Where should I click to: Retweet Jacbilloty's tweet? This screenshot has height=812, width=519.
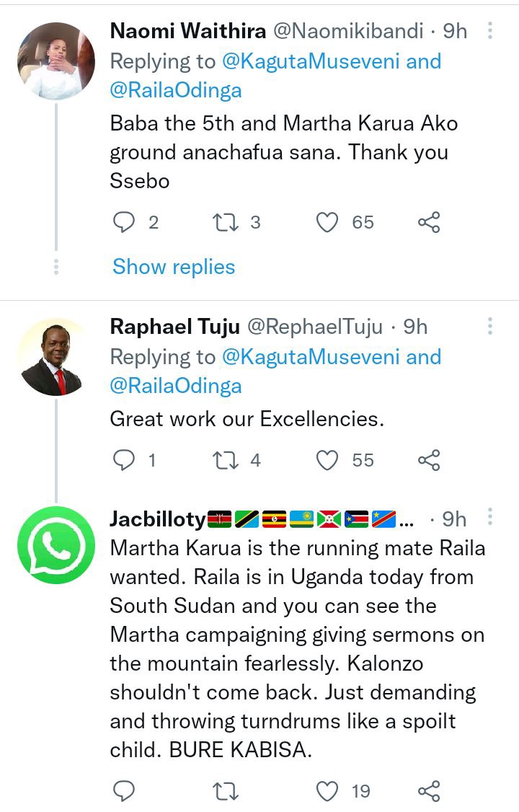click(225, 791)
